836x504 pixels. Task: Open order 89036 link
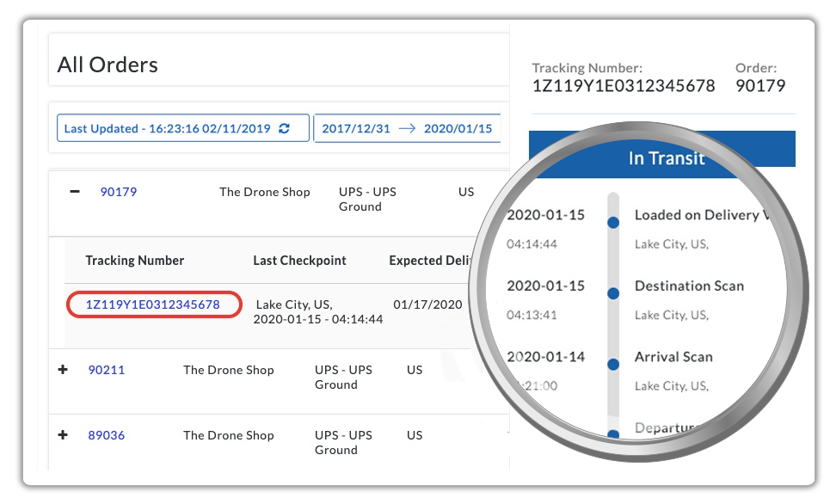pyautogui.click(x=106, y=435)
